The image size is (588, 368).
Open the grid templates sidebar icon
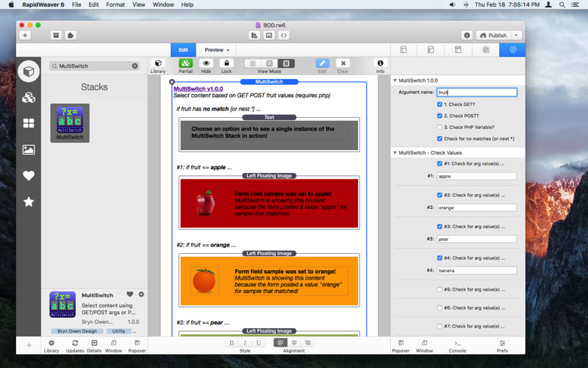coord(29,123)
